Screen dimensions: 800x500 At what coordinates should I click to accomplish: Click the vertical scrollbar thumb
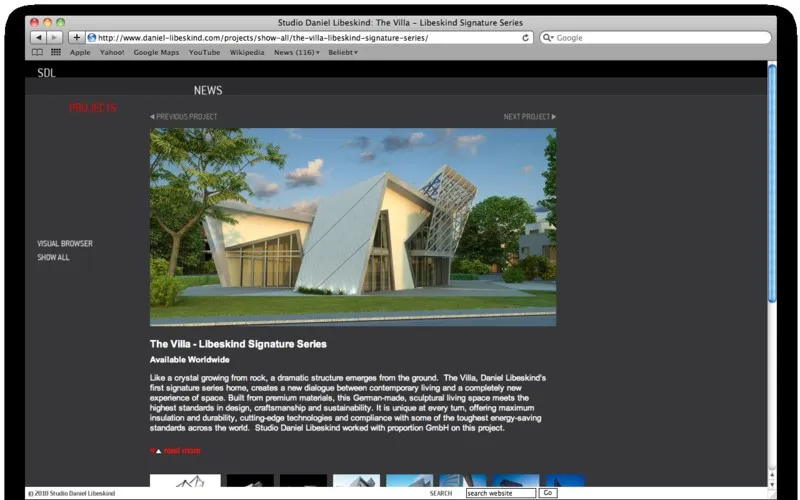click(x=772, y=184)
